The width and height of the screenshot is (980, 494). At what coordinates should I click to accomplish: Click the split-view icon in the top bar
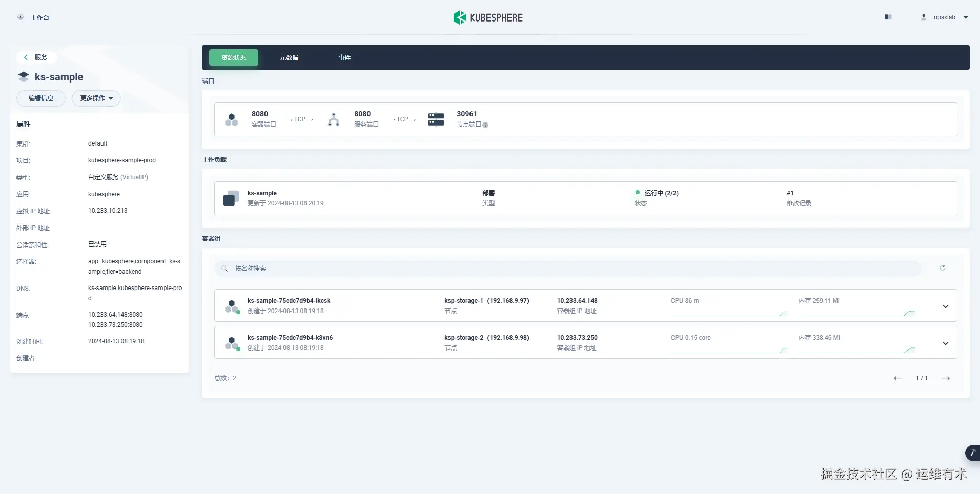coord(888,17)
